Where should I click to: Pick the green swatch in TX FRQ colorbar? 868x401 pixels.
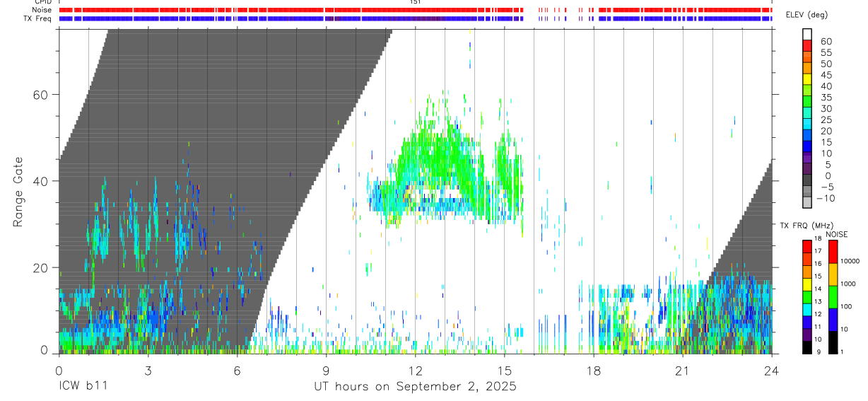(807, 297)
